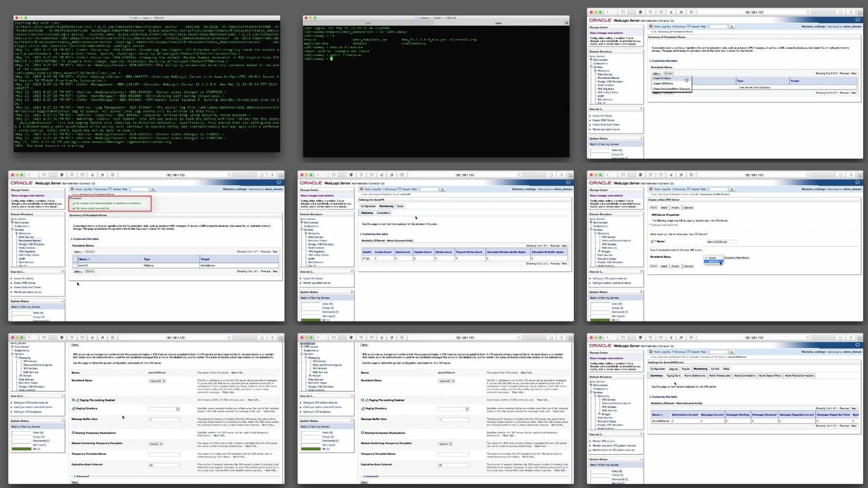Open New dropdown below demoFS table row
868x488 pixels.
[78, 271]
